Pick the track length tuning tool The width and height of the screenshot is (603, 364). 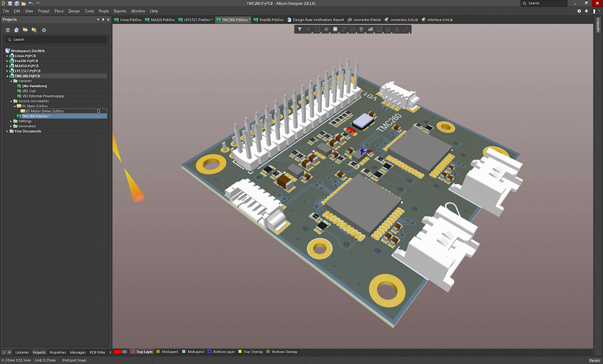(353, 29)
